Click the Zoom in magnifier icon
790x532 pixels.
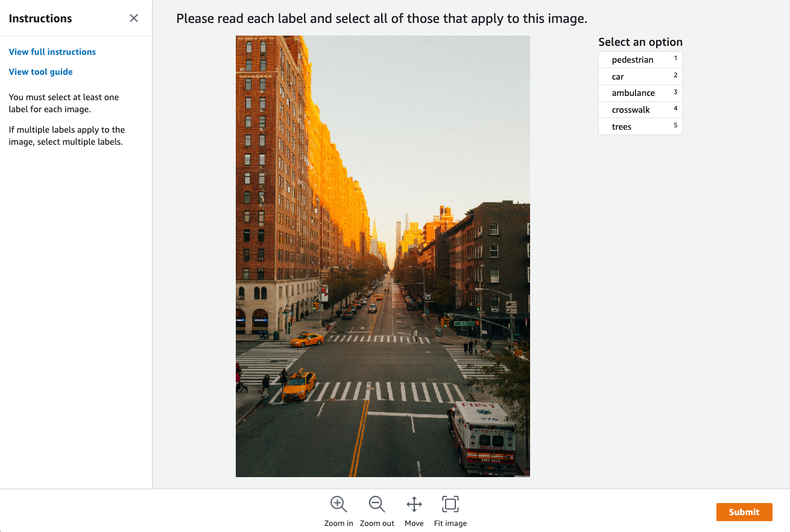(x=338, y=504)
